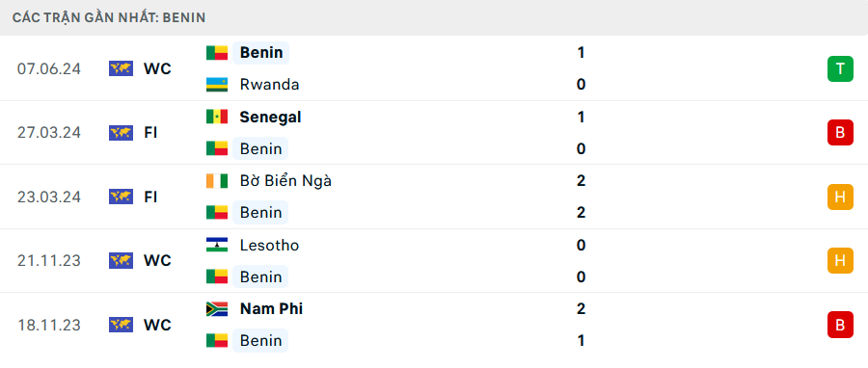The image size is (868, 368).
Task: Open the Bờ Biển Ngà team link
Action: click(285, 181)
